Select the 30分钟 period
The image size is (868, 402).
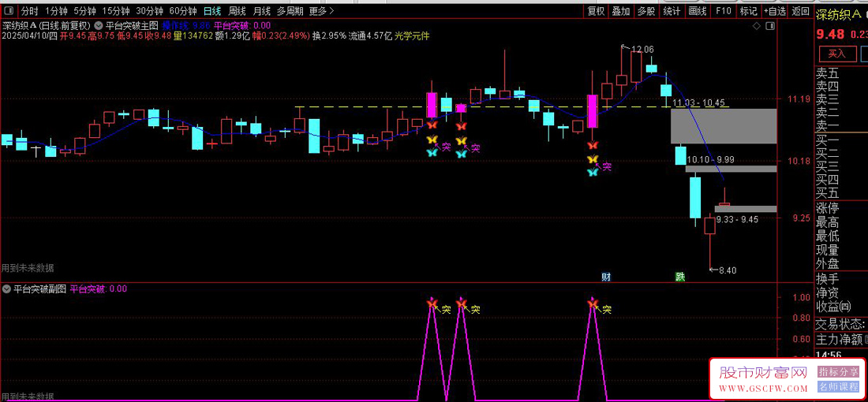point(149,11)
